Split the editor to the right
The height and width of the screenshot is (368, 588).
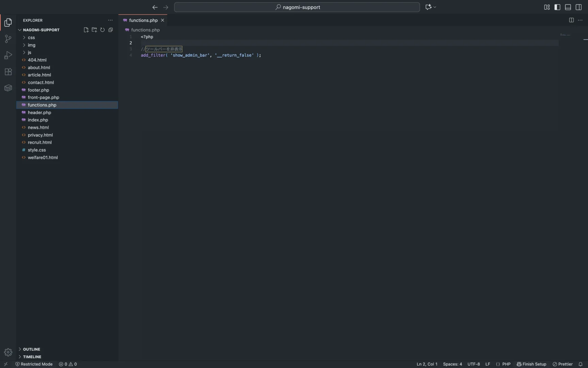571,20
